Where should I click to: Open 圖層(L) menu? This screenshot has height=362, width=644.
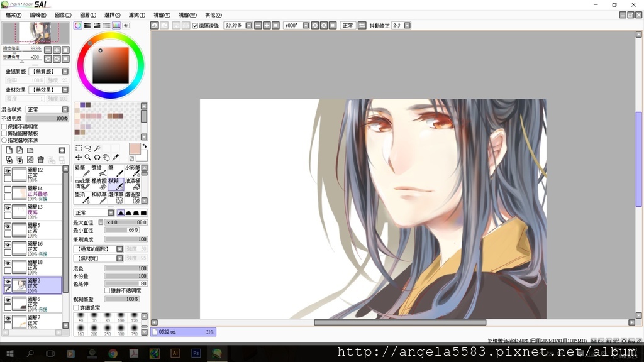tap(88, 15)
